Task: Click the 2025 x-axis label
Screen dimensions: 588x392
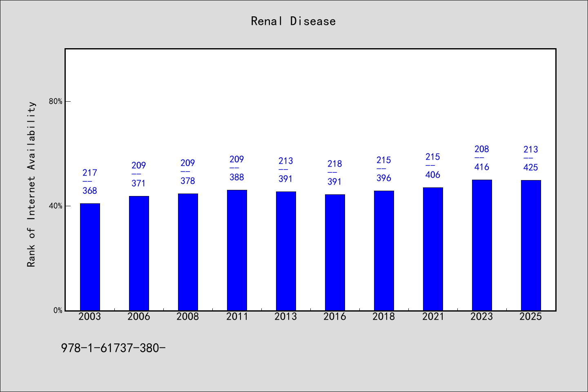Action: (531, 316)
